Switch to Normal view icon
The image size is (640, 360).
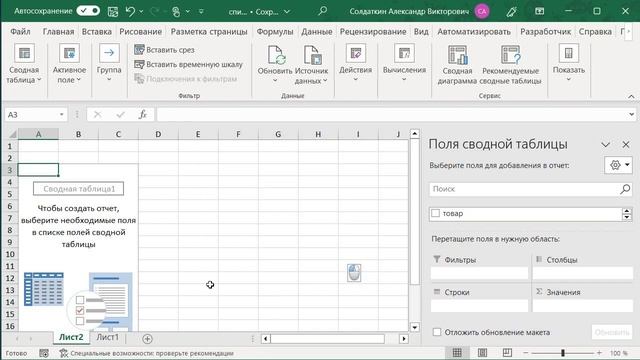pos(457,353)
